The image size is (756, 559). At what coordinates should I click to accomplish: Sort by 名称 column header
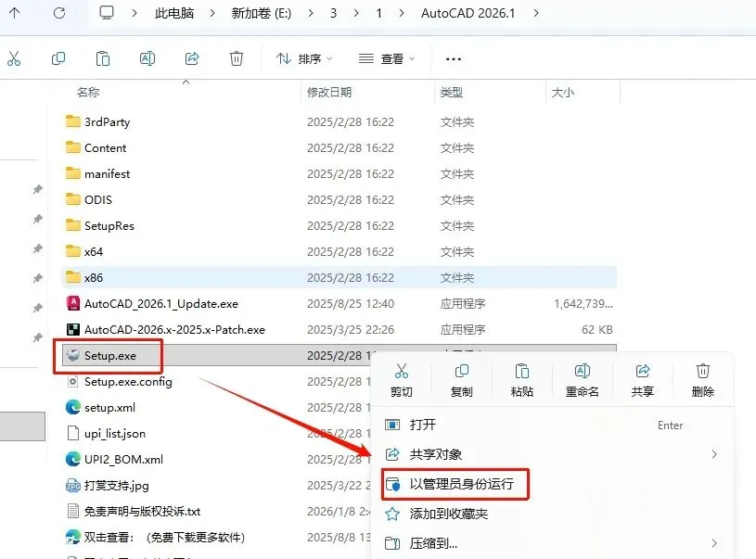tap(88, 92)
